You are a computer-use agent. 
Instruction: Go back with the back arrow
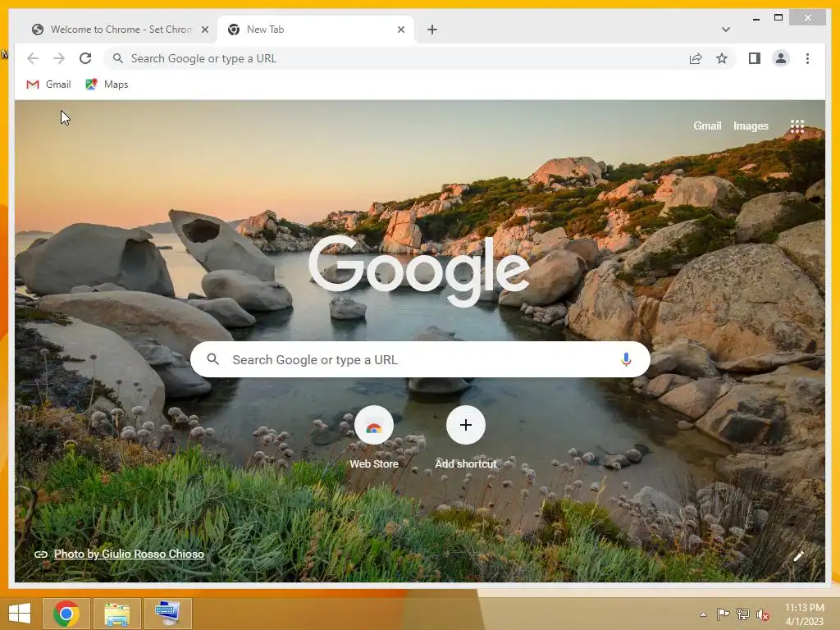[33, 58]
